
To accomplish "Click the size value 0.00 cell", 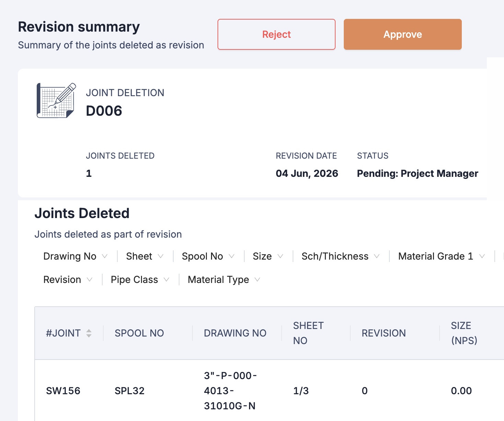I will click(461, 391).
